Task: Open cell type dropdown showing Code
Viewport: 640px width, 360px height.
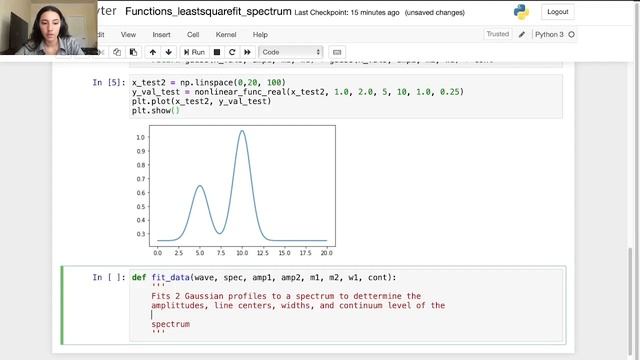Action: point(291,52)
